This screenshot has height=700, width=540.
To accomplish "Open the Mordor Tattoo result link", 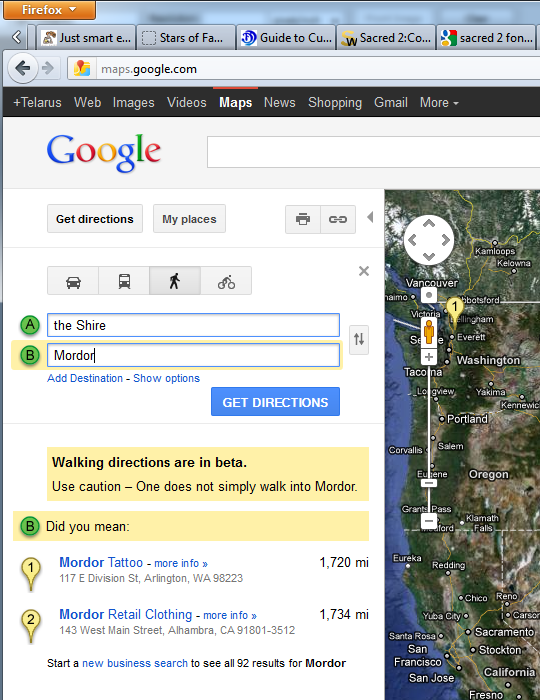I will coord(101,562).
